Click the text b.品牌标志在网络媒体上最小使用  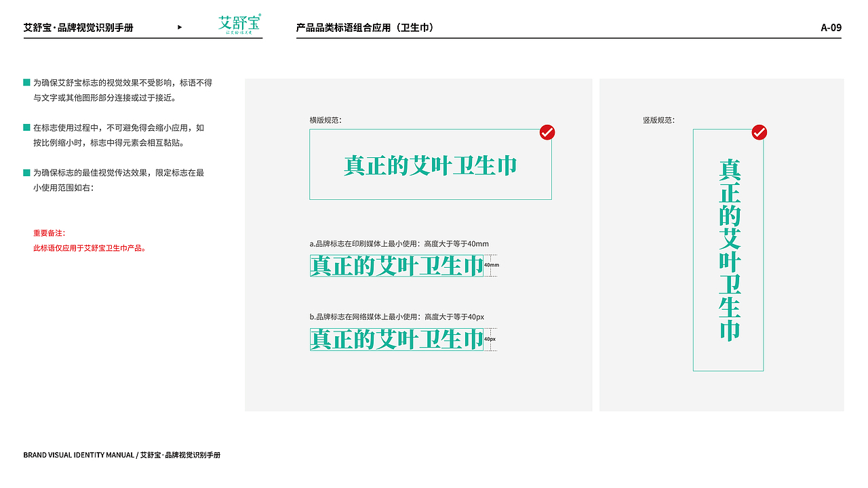point(397,317)
